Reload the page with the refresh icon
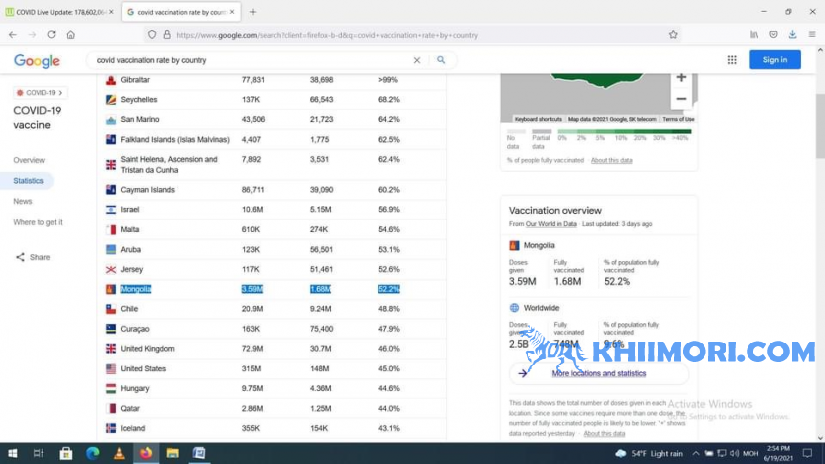 coord(52,35)
